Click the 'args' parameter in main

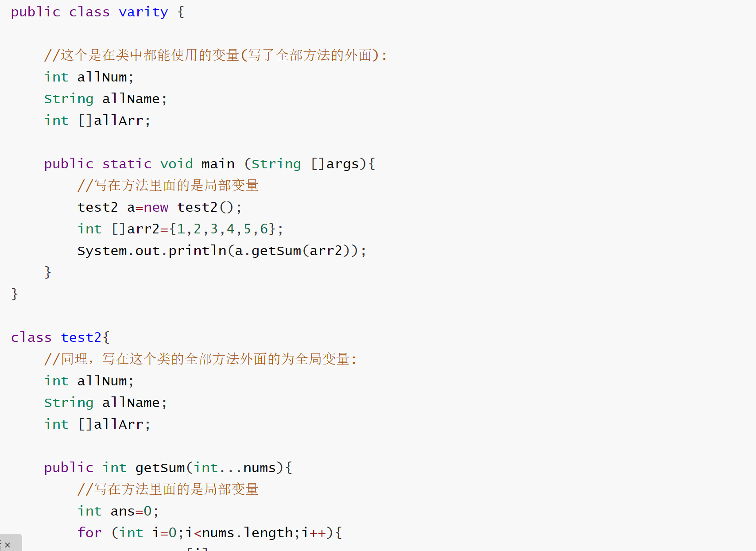[x=342, y=164]
